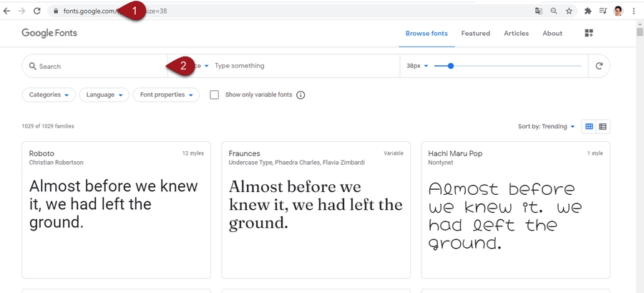644x293 pixels.
Task: Expand the Font properties dropdown
Action: (x=166, y=95)
